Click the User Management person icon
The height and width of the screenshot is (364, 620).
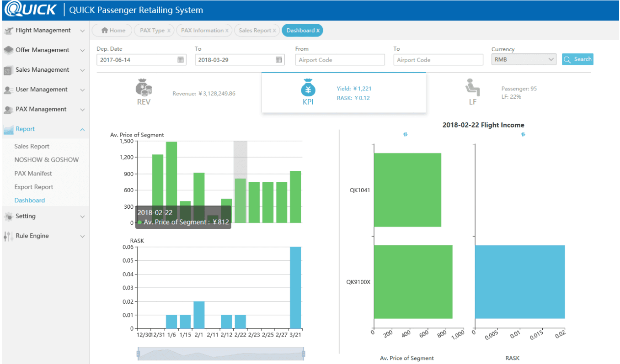coord(9,90)
